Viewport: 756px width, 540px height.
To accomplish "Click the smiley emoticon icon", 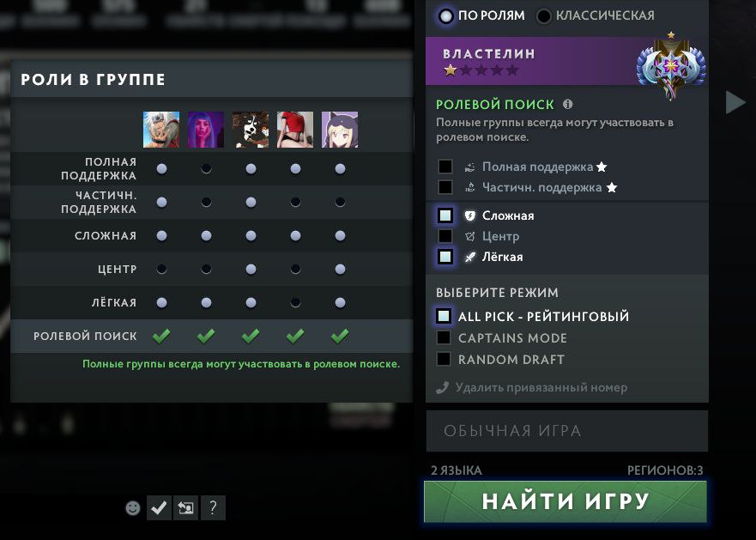I will [133, 507].
